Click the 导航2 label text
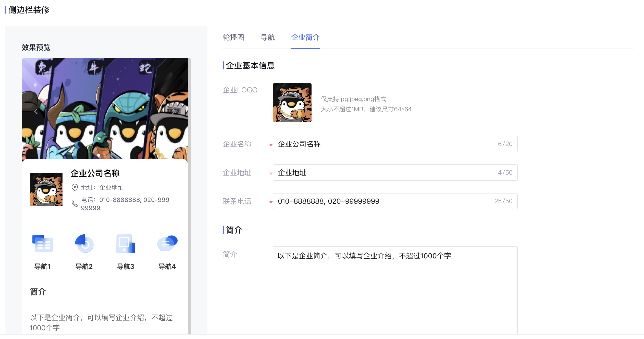Viewport: 644px width, 339px height. [84, 267]
